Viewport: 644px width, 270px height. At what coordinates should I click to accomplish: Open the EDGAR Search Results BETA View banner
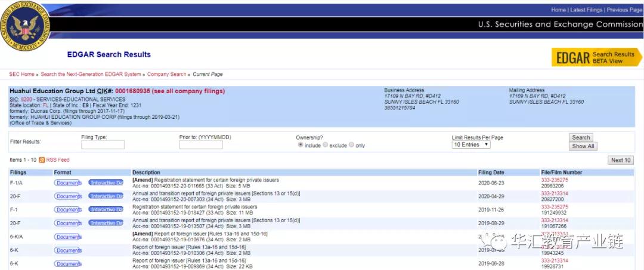coord(596,57)
